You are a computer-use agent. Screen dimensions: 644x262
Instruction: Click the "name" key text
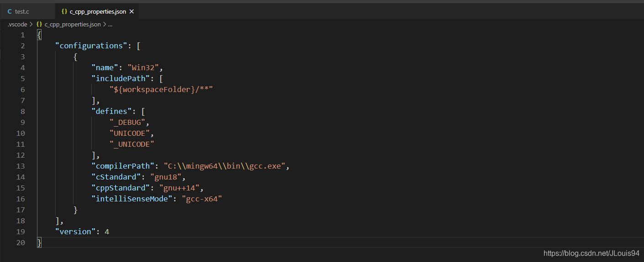click(x=105, y=67)
